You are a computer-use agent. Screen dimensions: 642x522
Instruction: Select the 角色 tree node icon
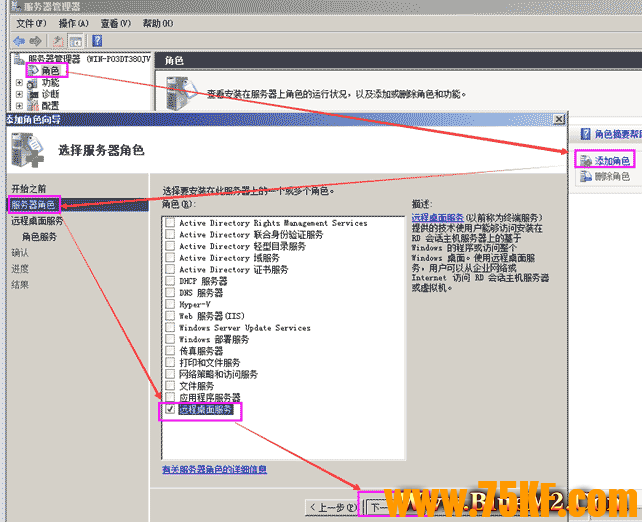33,71
